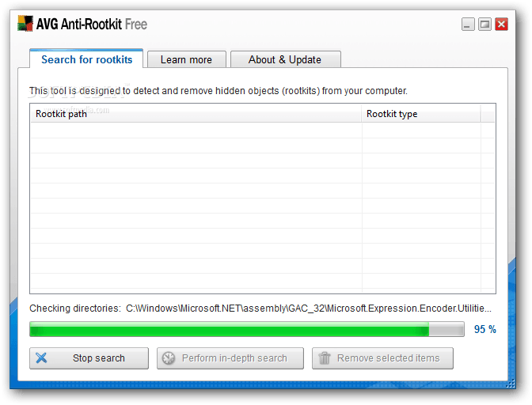Sort by the Rootkit path column header
The image size is (532, 405).
[x=196, y=114]
